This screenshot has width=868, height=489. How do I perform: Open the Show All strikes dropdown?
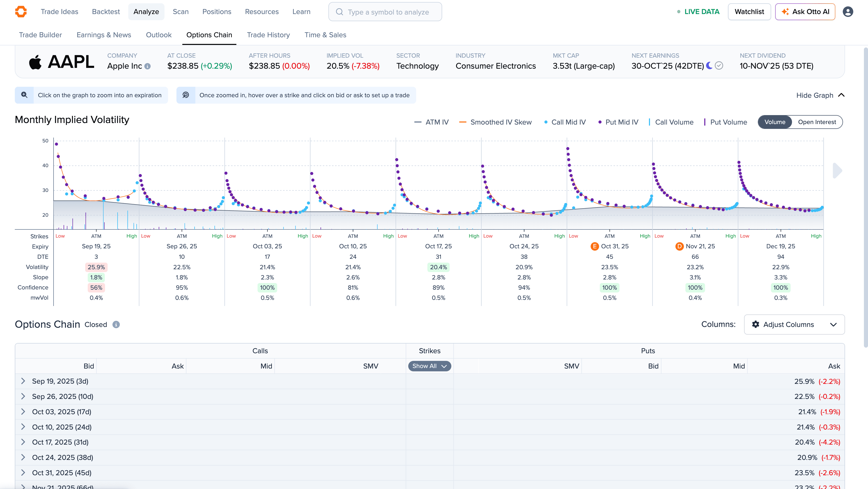429,366
